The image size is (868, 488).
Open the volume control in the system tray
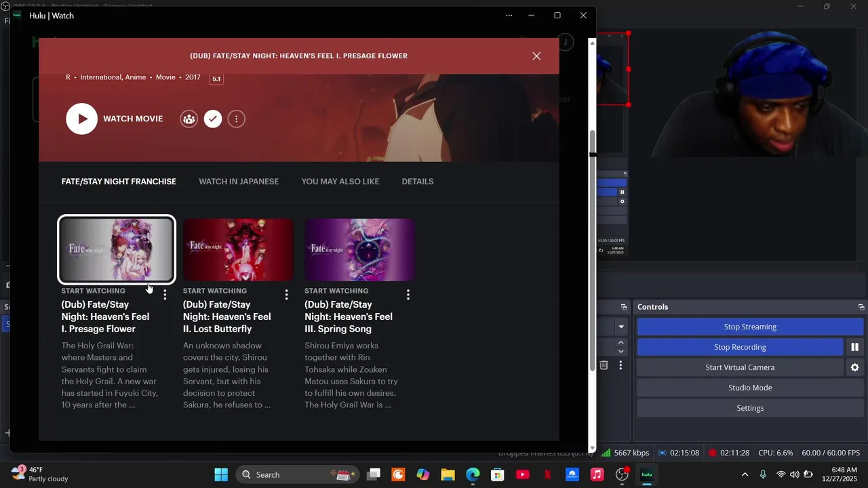click(x=794, y=474)
